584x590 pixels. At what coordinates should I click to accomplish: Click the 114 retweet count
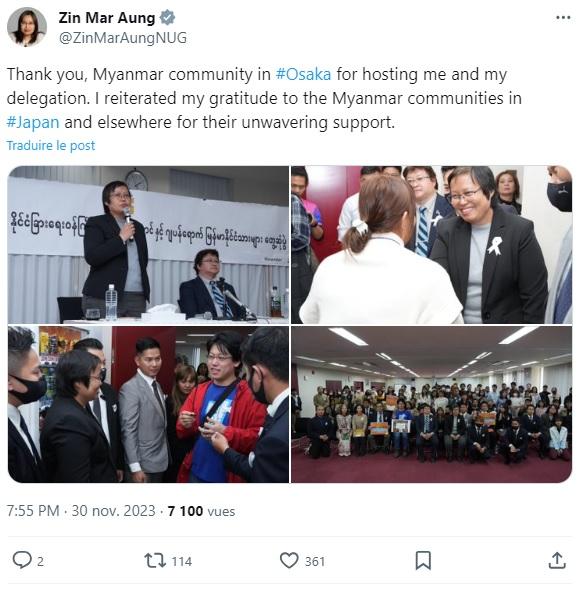(x=182, y=561)
